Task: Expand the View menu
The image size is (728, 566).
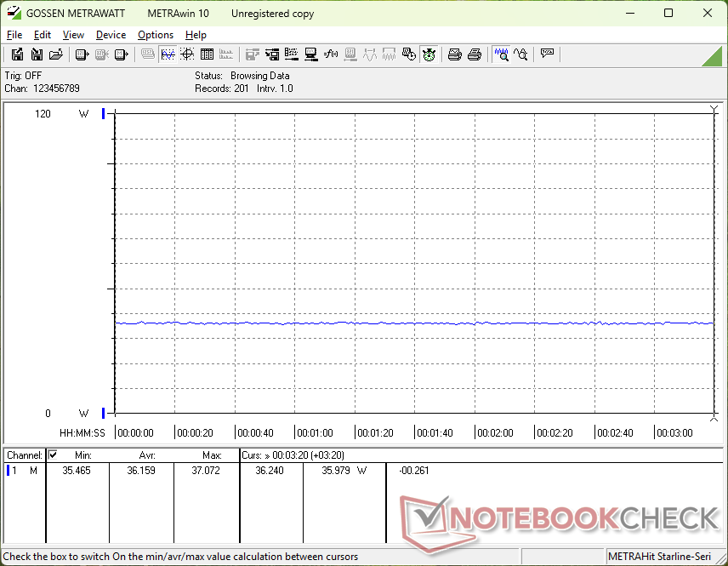Action: (x=73, y=35)
